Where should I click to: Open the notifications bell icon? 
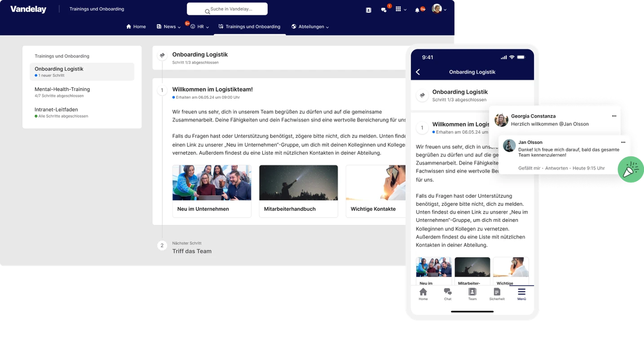(418, 9)
